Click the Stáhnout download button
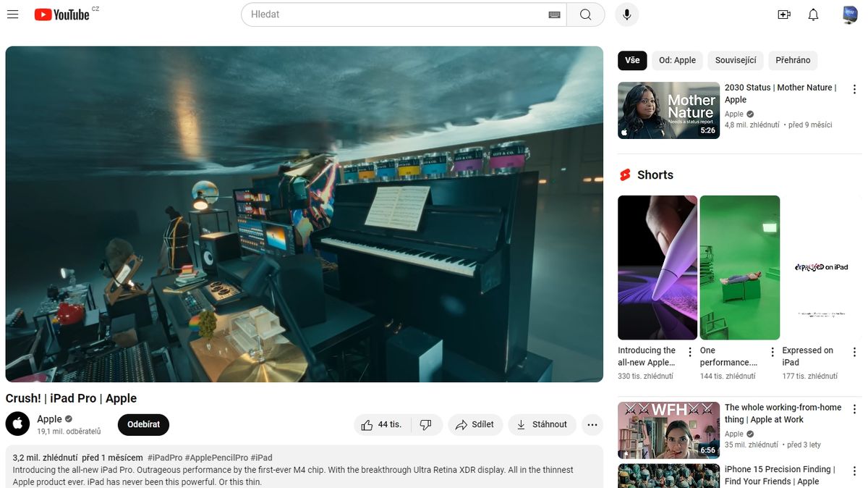Screen dimensions: 868x488 coord(542,425)
